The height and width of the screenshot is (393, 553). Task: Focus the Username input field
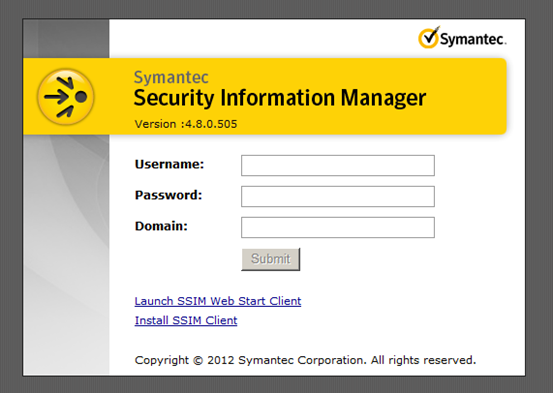(x=338, y=165)
